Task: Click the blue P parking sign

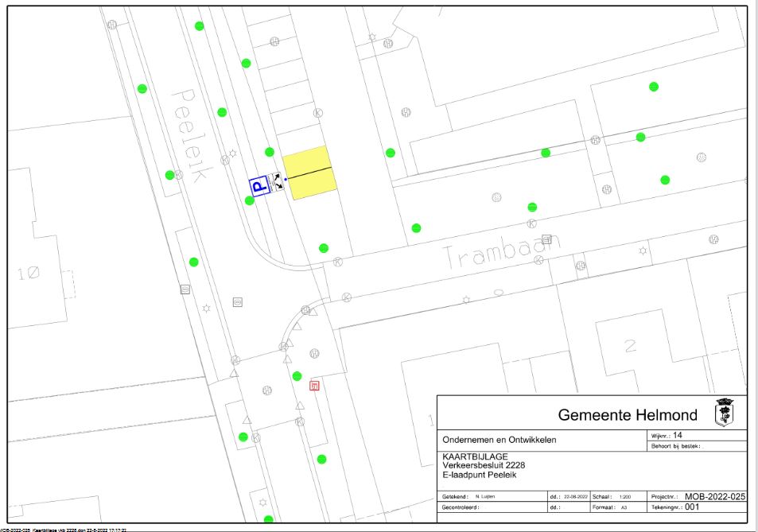Action: point(258,186)
